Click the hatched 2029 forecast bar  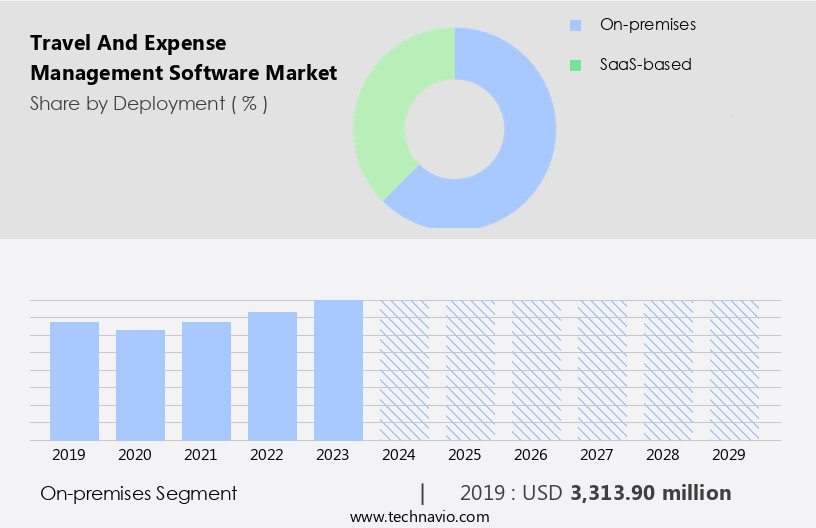click(735, 370)
